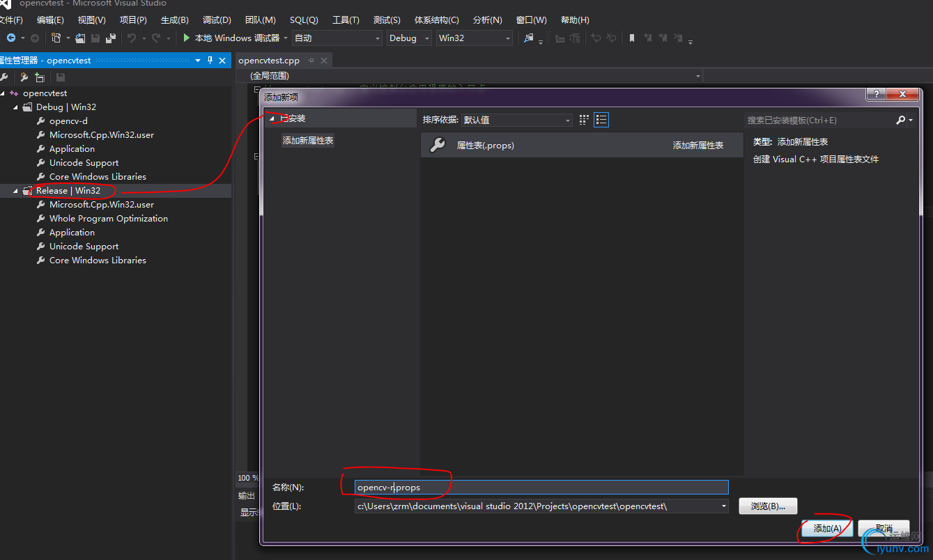Image resolution: width=933 pixels, height=560 pixels.
Task: Open debugger target dropdown arrow
Action: [x=286, y=38]
